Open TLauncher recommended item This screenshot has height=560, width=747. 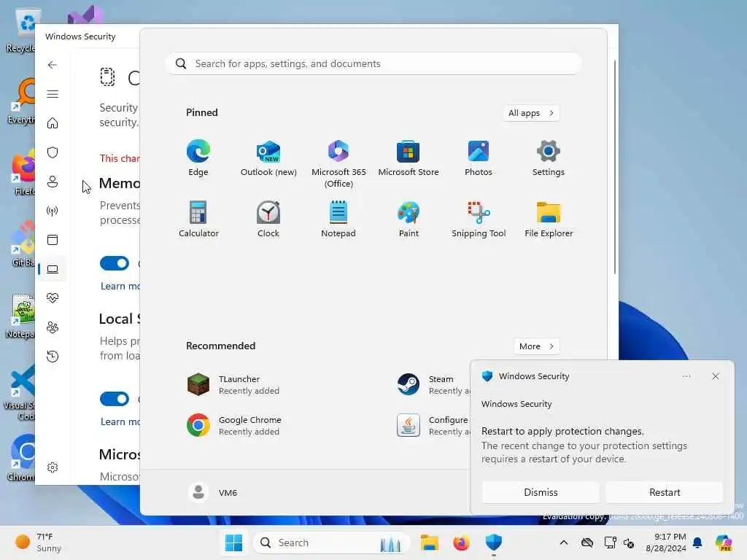pos(233,384)
